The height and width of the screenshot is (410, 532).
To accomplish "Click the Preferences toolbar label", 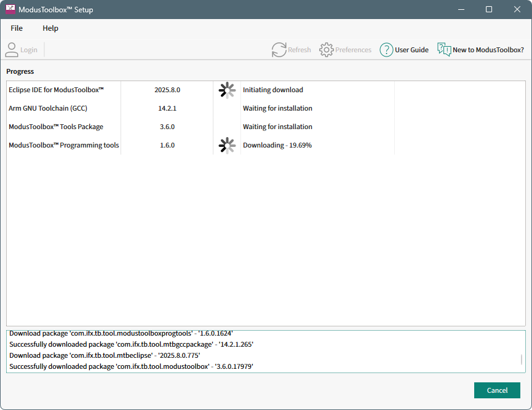I will pos(353,50).
